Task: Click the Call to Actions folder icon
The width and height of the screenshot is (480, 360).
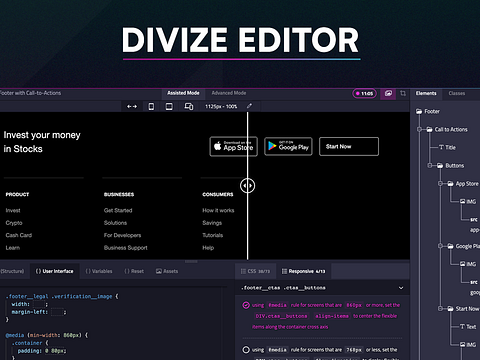Action: (x=429, y=129)
